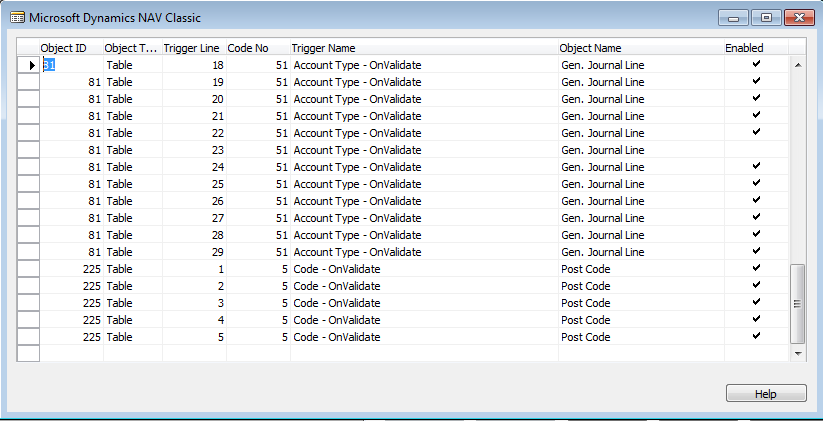This screenshot has width=823, height=421.
Task: Click Trigger Line cell showing 27
Action: (194, 218)
